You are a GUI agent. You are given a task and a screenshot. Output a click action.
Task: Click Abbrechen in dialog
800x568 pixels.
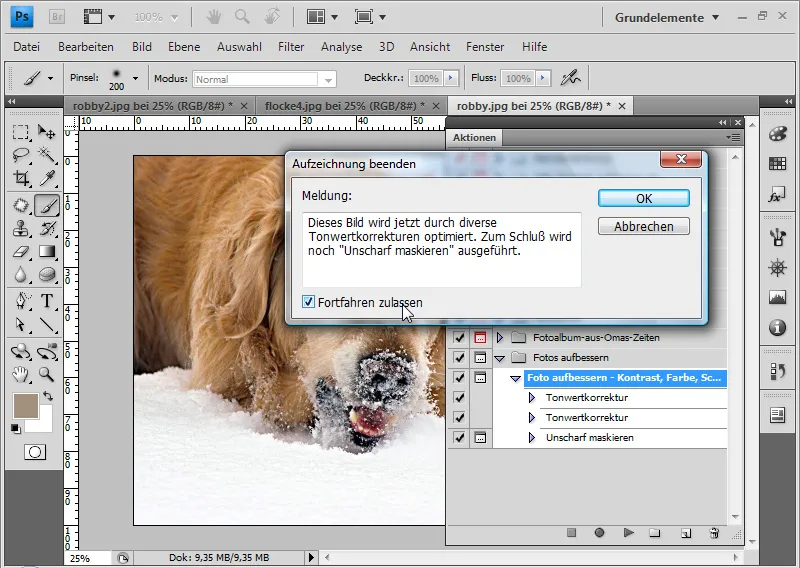tap(644, 226)
